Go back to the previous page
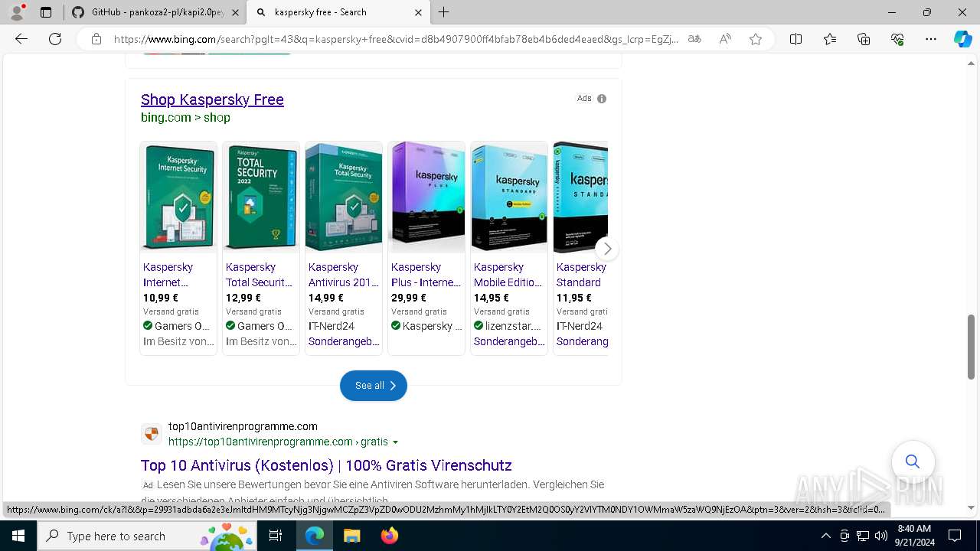 [21, 39]
